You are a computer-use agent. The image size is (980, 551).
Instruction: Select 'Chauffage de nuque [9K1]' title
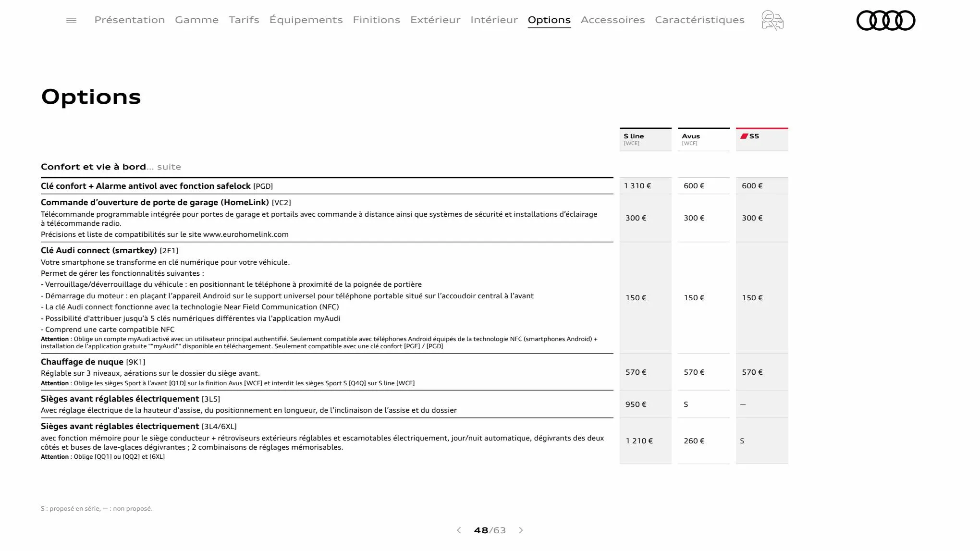[x=93, y=362]
